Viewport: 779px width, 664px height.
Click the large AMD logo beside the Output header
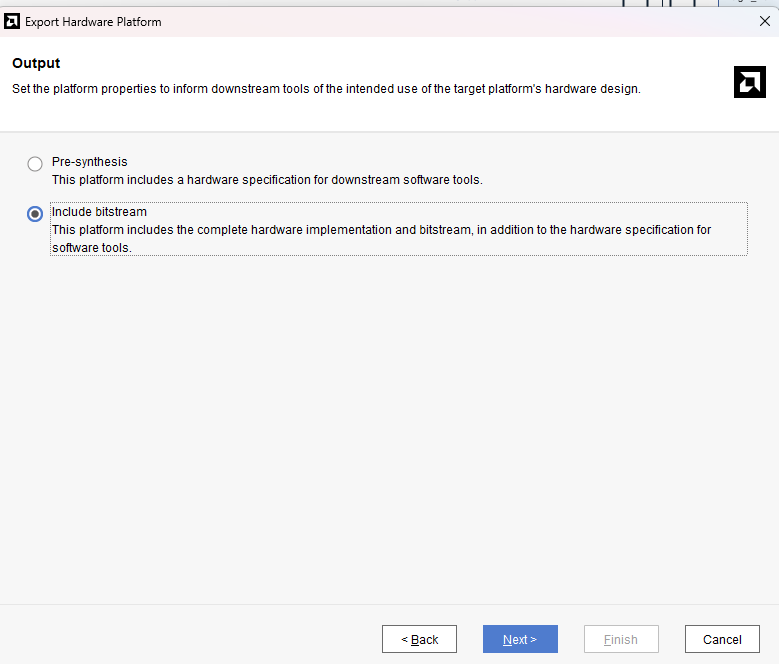(750, 82)
